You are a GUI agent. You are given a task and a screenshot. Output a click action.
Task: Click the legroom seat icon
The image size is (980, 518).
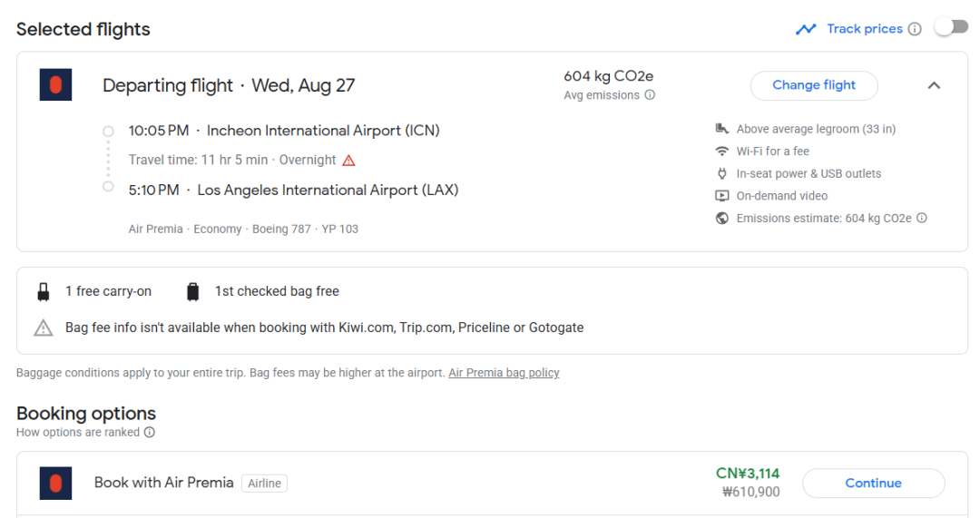pos(722,129)
